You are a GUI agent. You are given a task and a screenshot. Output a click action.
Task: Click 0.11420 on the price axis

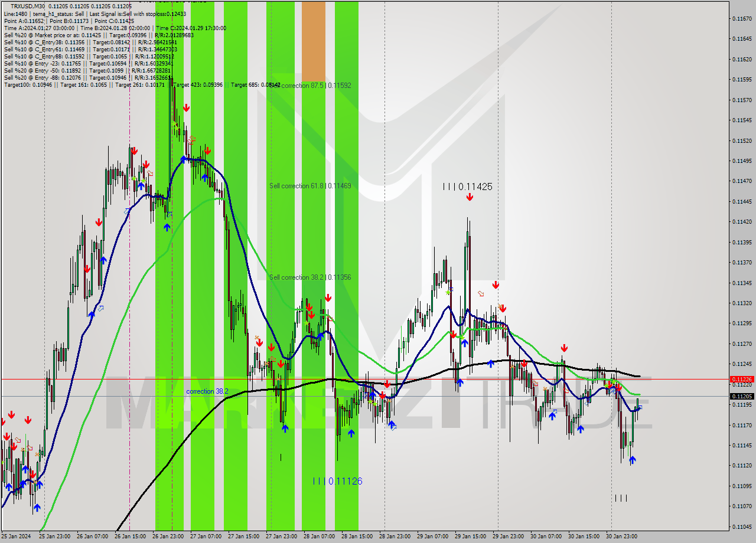coord(741,222)
